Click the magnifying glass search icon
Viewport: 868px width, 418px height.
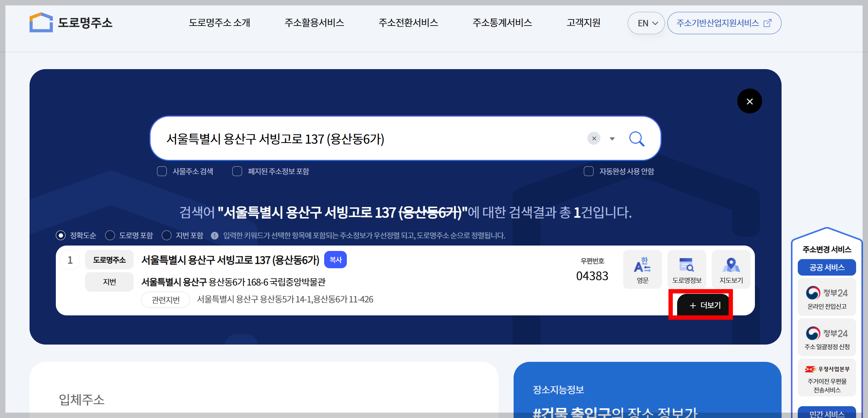click(x=636, y=139)
